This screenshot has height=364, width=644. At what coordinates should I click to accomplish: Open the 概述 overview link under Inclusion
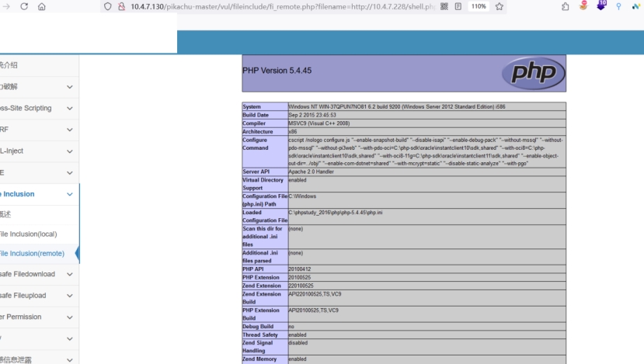click(x=5, y=213)
